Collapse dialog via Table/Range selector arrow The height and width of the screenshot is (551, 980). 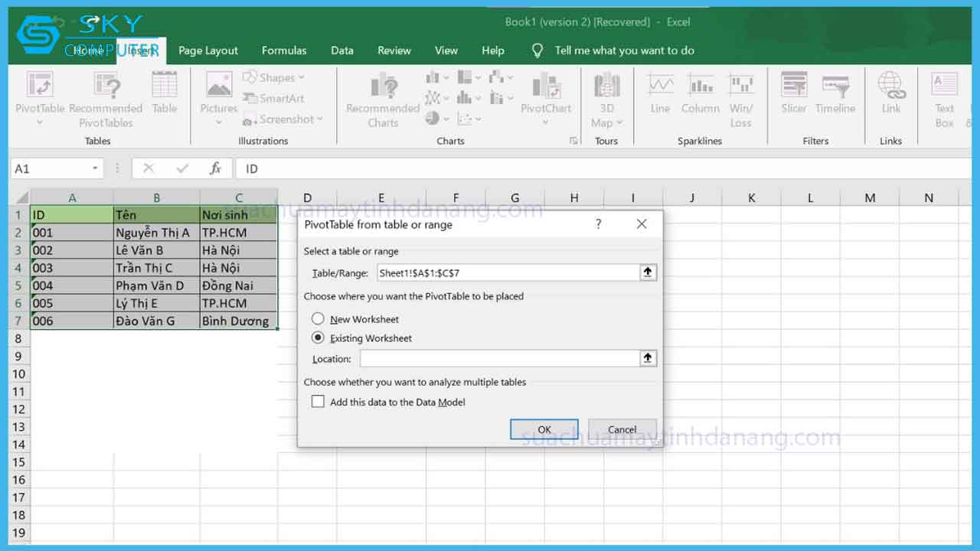point(648,272)
